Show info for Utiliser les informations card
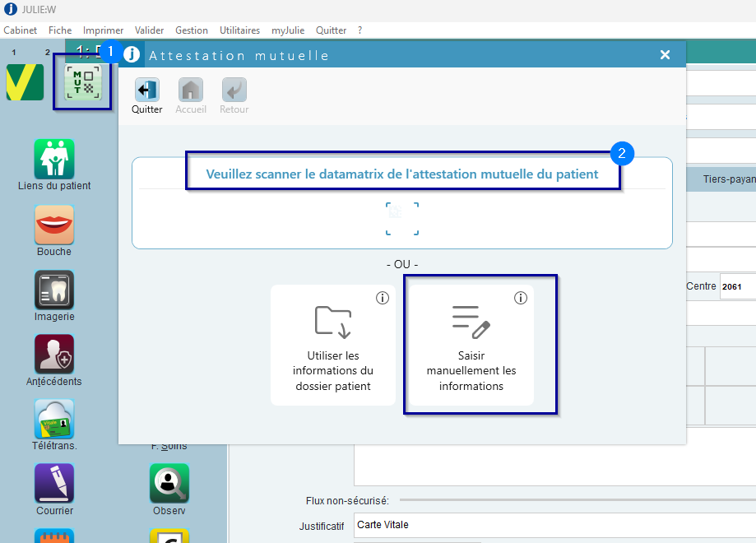 click(383, 298)
